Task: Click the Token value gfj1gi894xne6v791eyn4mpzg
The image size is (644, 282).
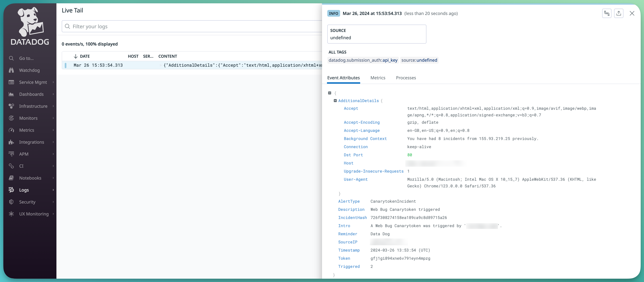Action: pos(400,258)
